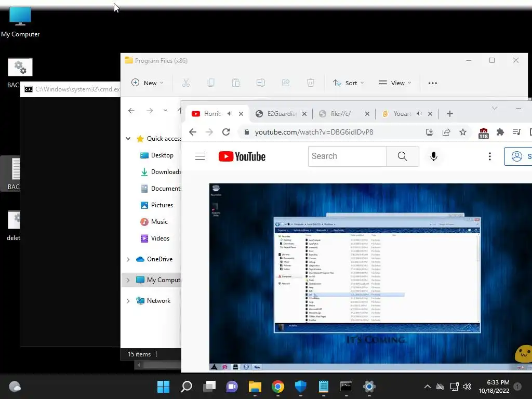Click the address bar URL
Viewport: 532px width, 399px height.
pos(314,132)
